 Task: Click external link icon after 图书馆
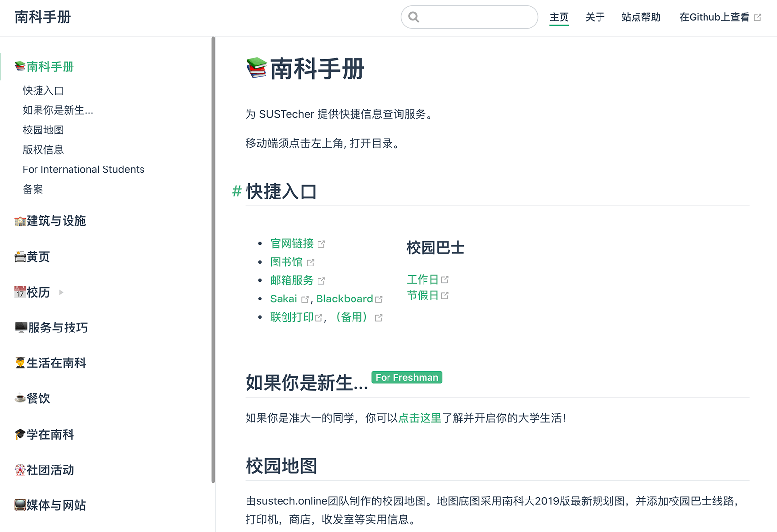(310, 263)
